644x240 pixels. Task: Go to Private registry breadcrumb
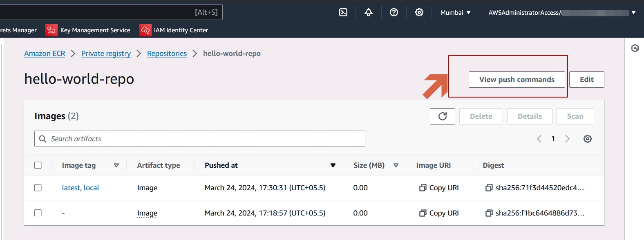click(x=106, y=53)
